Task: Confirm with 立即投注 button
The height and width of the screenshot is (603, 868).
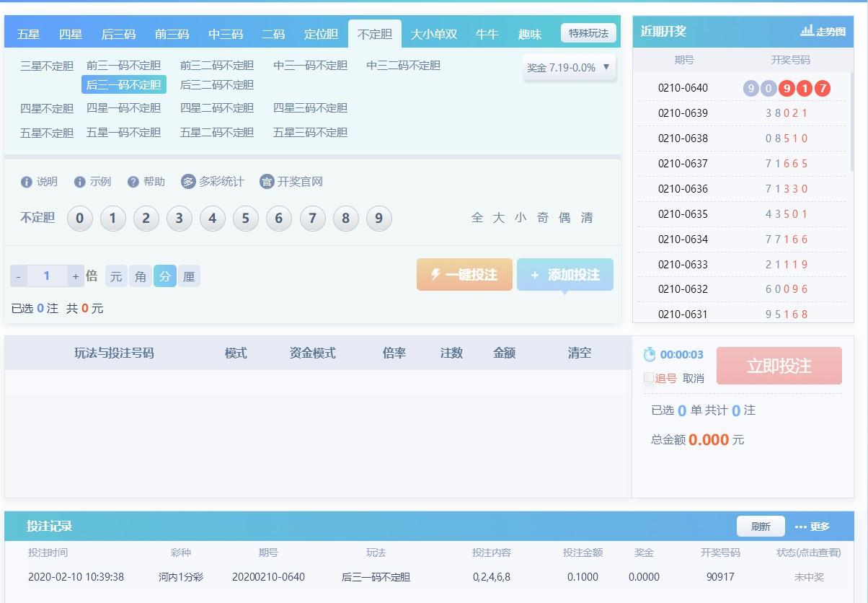Action: point(779,366)
